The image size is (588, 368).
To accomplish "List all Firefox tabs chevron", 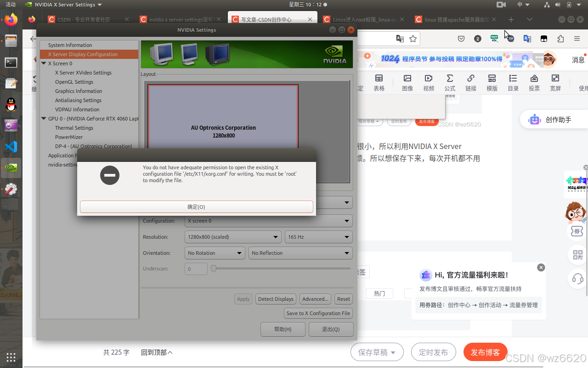I will 530,19.
